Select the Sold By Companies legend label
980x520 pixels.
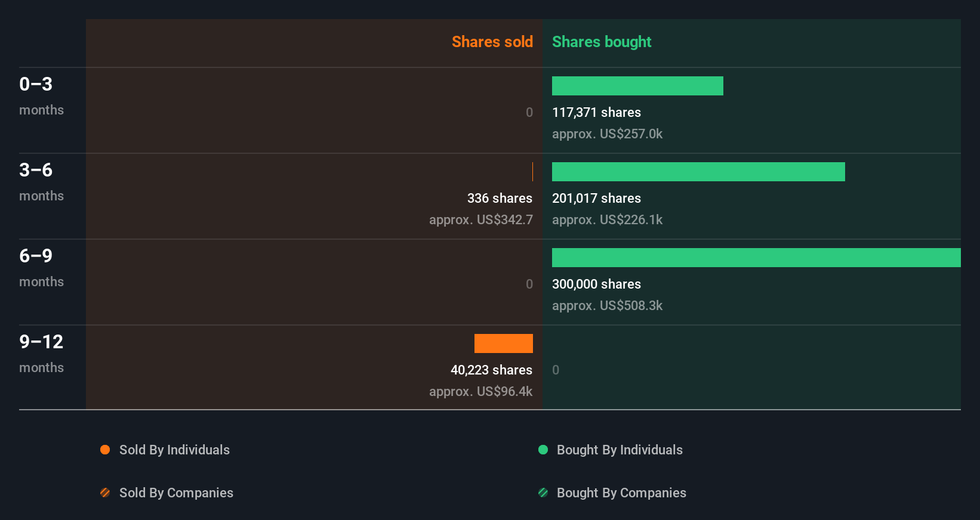tap(176, 493)
